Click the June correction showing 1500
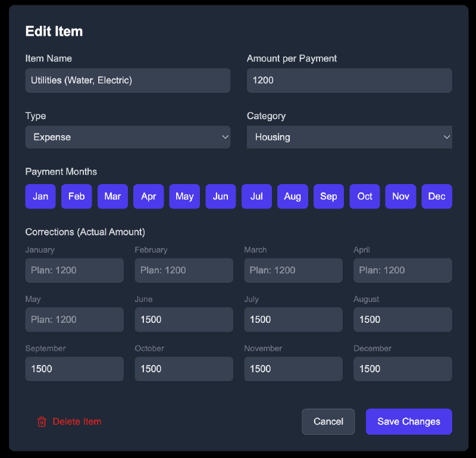 click(183, 320)
